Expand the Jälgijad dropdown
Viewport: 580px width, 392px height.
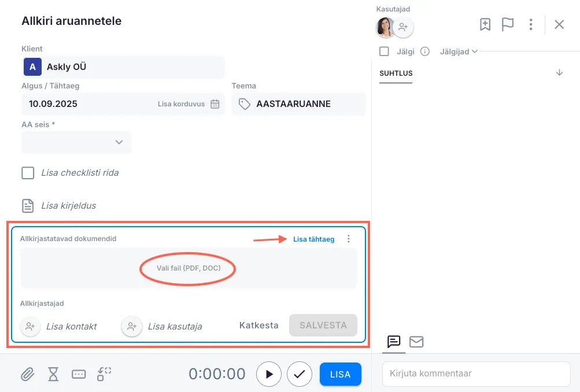pyautogui.click(x=459, y=51)
